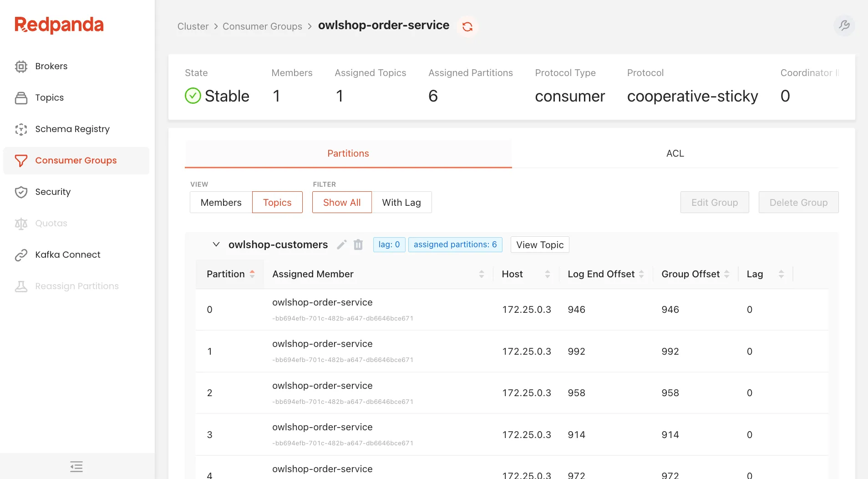Select Consumer Groups in sidebar
This screenshot has height=479, width=868.
pyautogui.click(x=76, y=161)
